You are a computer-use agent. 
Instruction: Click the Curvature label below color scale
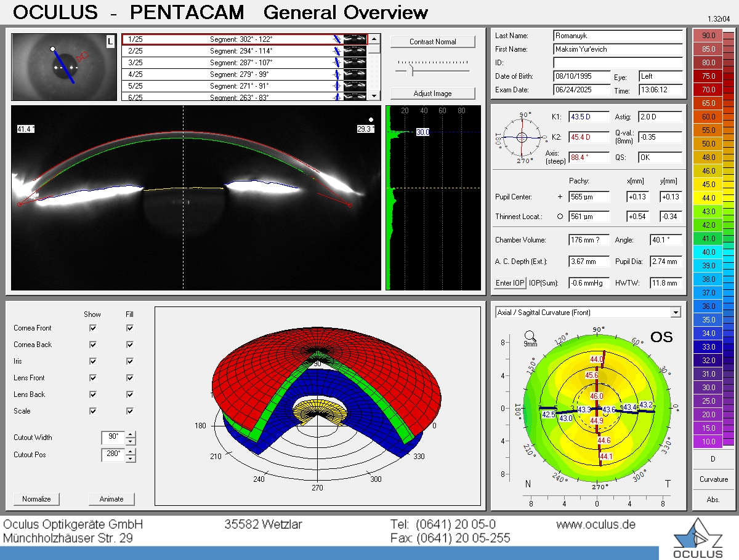click(x=714, y=479)
